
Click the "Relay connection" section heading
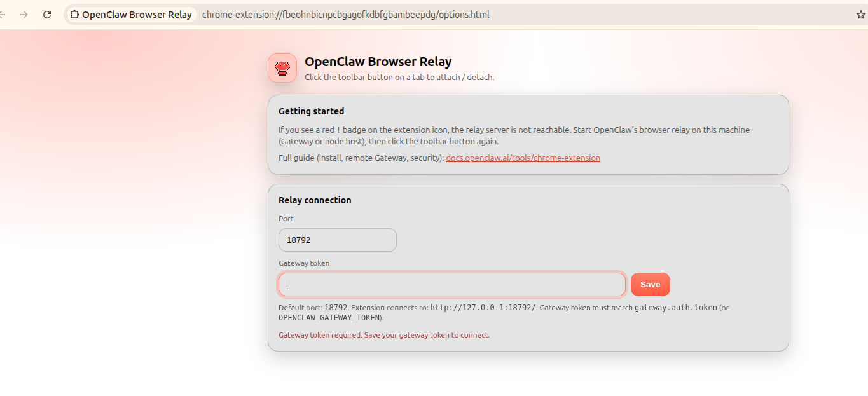pos(315,200)
